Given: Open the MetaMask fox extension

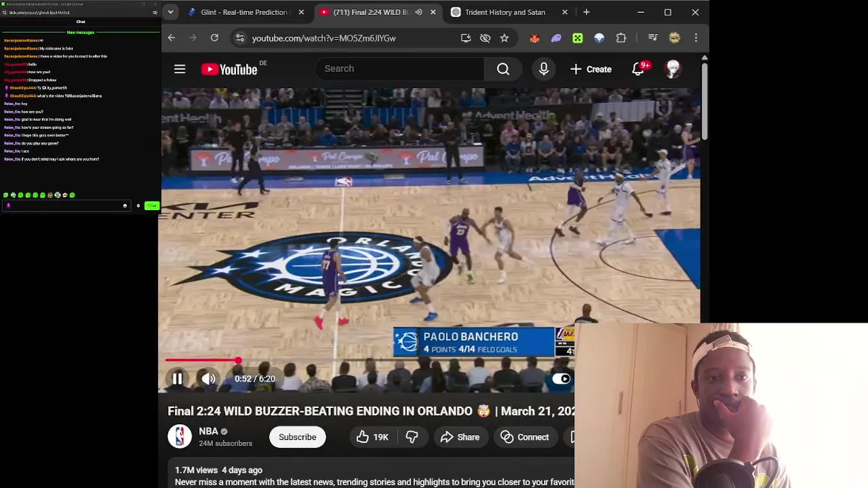Looking at the screenshot, I should coord(534,38).
